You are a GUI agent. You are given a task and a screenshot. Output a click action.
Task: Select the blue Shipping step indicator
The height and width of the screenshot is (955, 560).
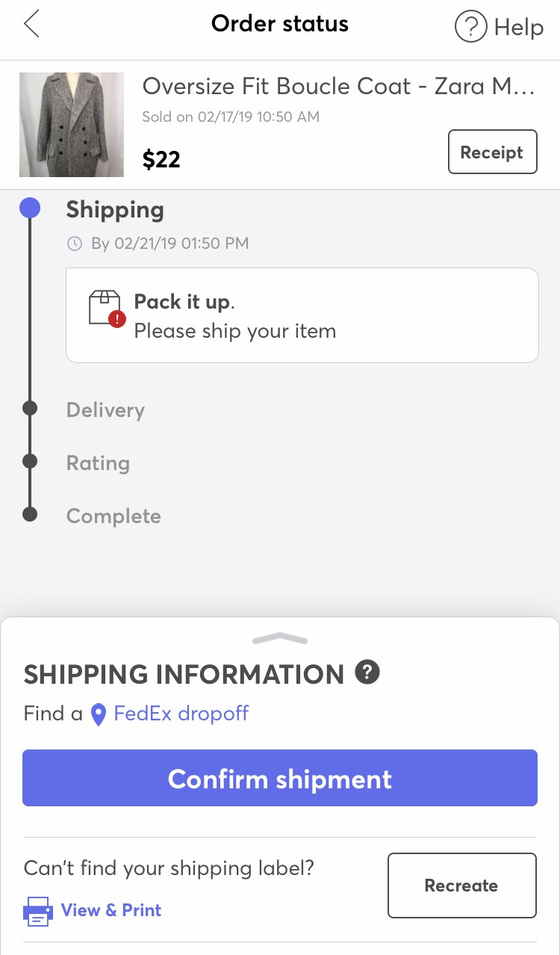point(30,208)
